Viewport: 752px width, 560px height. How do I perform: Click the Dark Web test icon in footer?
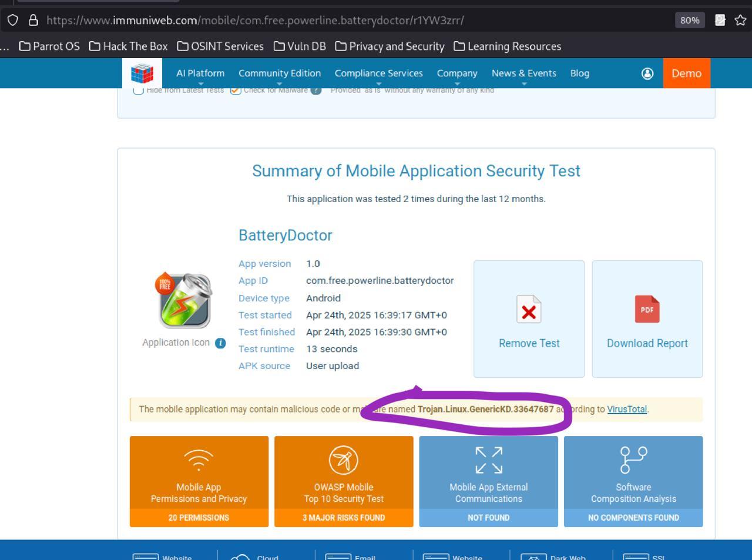point(533,556)
